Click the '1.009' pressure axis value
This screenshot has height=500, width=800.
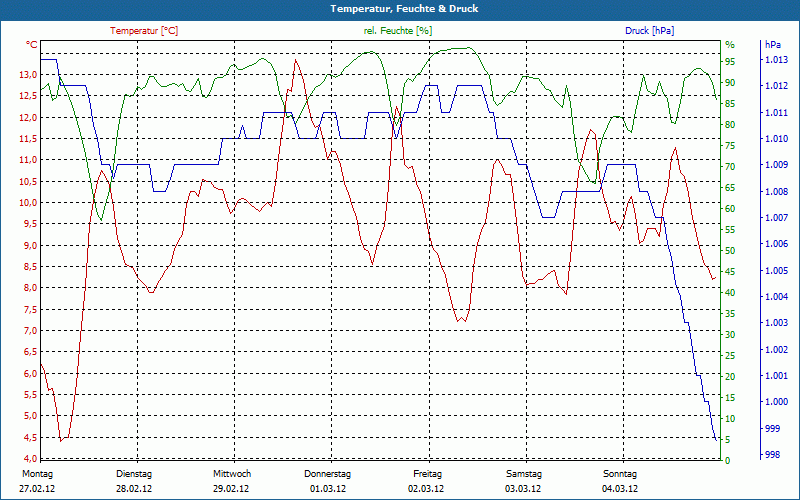point(776,165)
